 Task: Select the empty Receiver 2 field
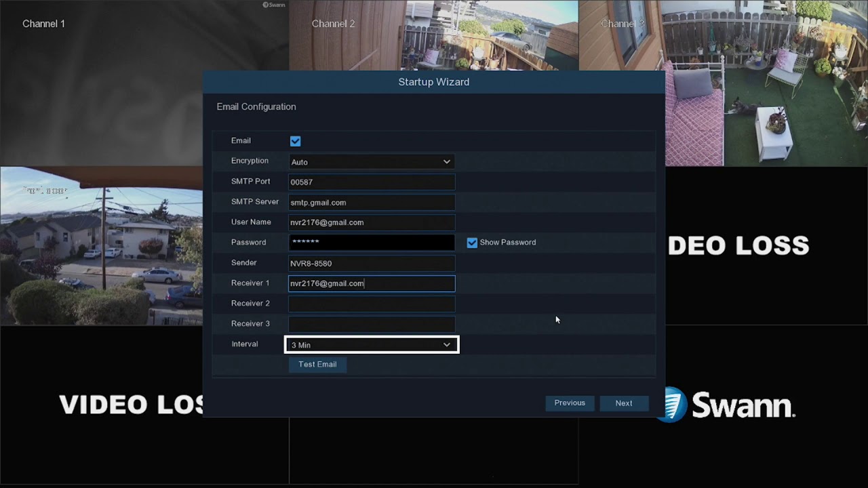tap(372, 304)
